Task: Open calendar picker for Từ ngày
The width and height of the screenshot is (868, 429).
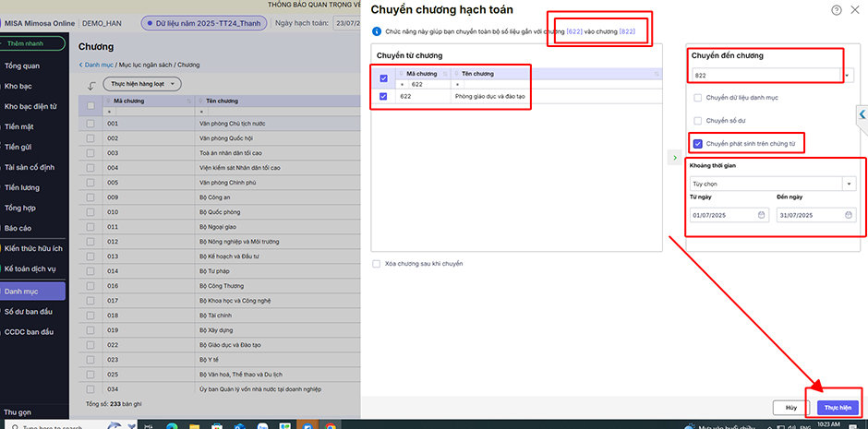Action: coord(761,215)
